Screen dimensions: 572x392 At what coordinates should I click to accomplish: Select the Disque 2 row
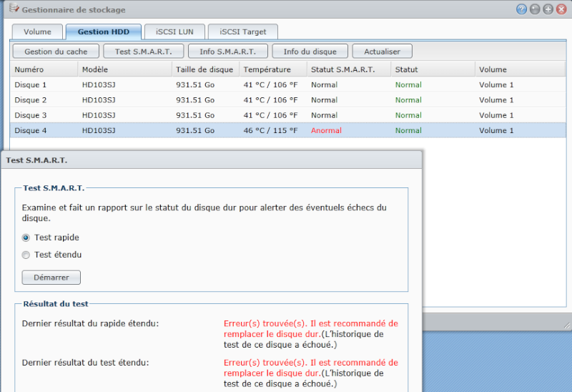288,100
